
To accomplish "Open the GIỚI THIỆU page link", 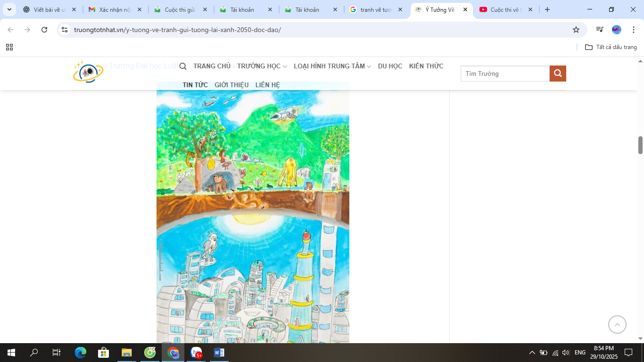I will pos(231,85).
